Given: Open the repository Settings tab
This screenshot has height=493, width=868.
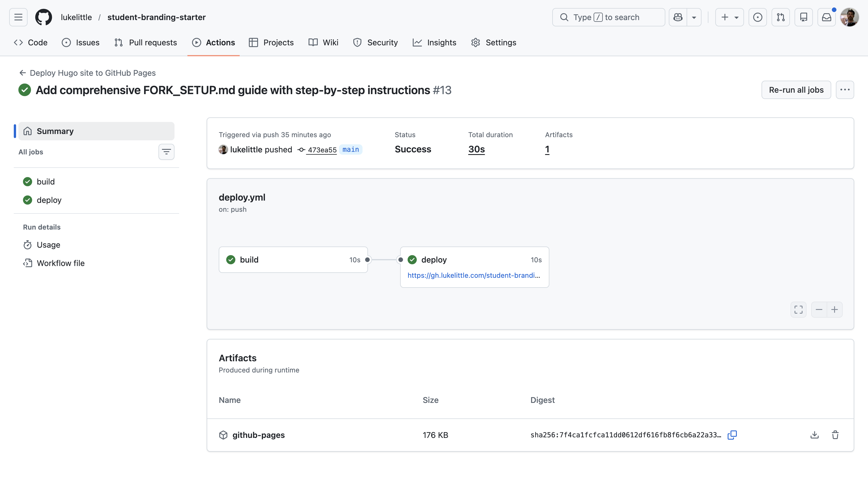Looking at the screenshot, I should pyautogui.click(x=494, y=42).
